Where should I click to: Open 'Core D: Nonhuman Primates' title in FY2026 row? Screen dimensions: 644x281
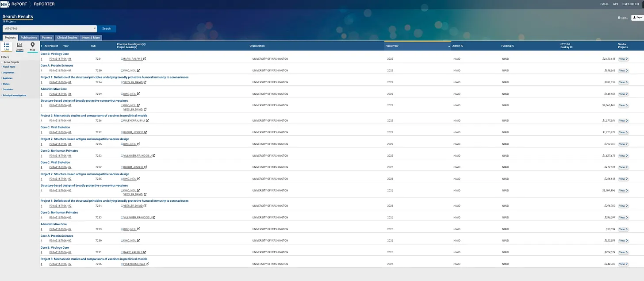[59, 213]
